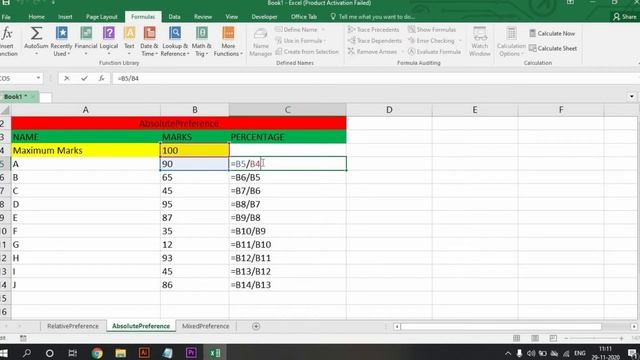The width and height of the screenshot is (640, 360).
Task: Open MixedPreference sheet tab
Action: [205, 326]
